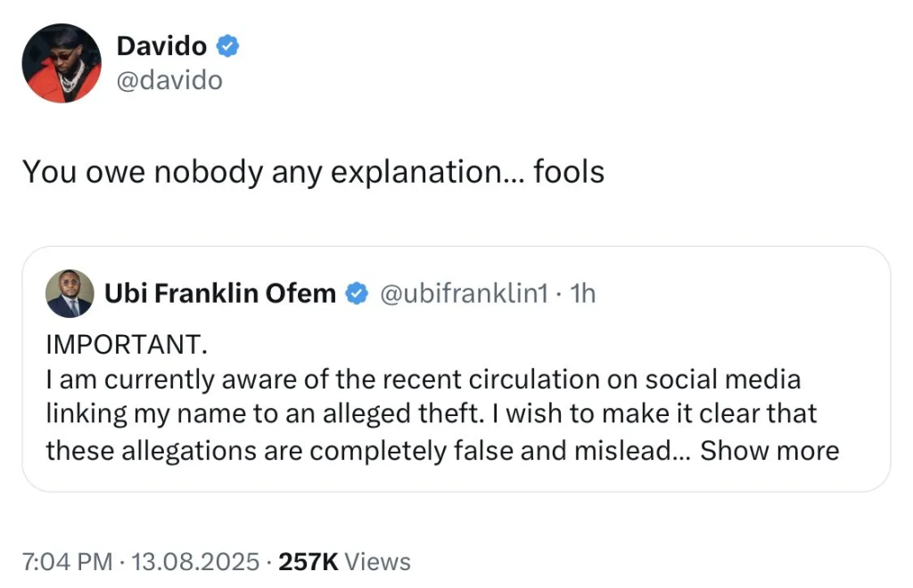Click the @davido handle
The height and width of the screenshot is (588, 913).
169,80
